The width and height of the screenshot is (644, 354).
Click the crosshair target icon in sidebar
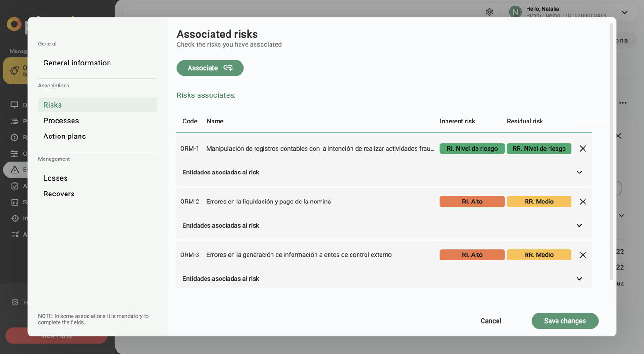pos(15,218)
